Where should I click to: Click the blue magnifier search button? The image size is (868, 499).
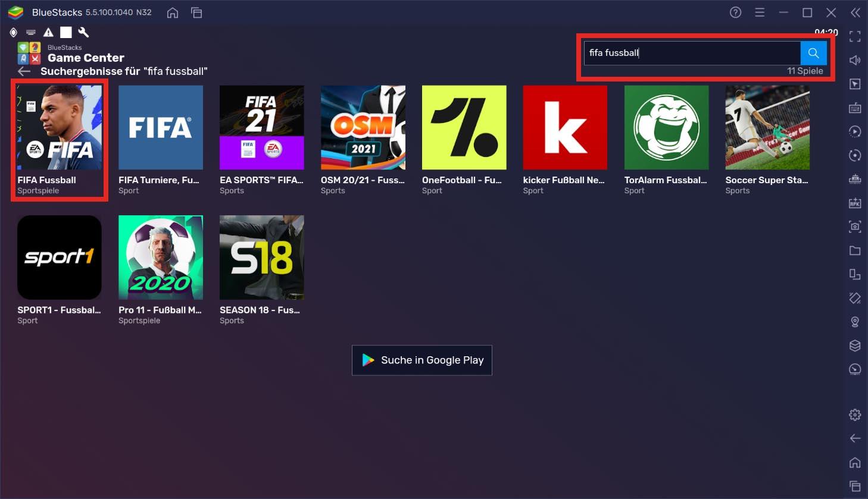tap(813, 53)
